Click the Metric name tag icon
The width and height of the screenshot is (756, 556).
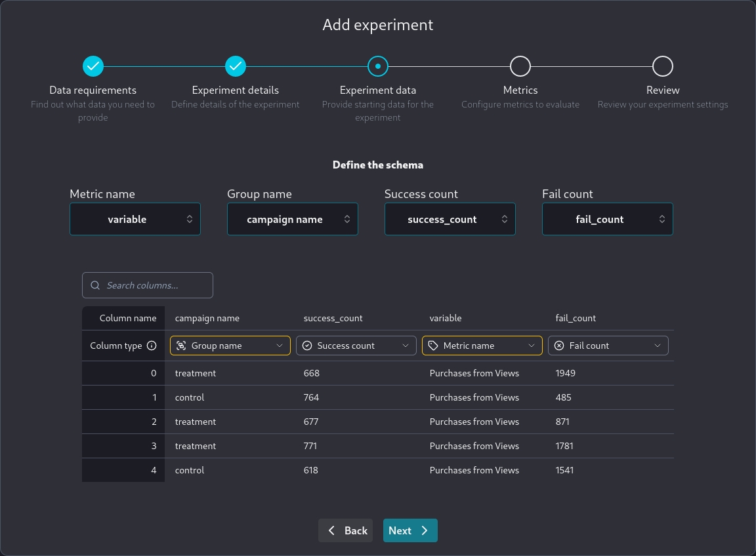pyautogui.click(x=433, y=346)
